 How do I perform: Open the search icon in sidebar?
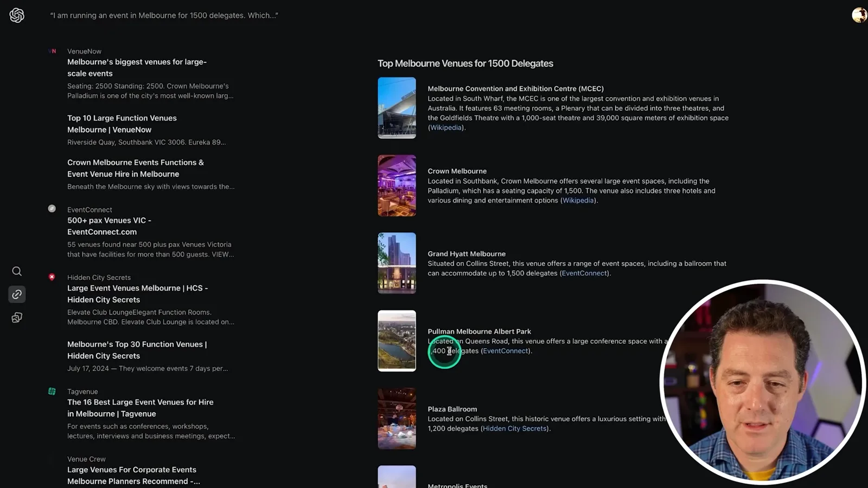click(17, 271)
